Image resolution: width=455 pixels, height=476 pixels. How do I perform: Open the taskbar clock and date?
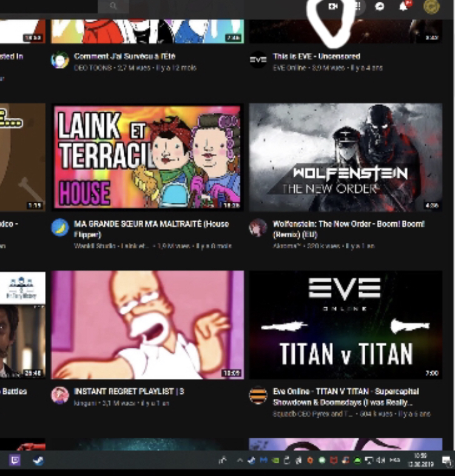[x=420, y=460]
